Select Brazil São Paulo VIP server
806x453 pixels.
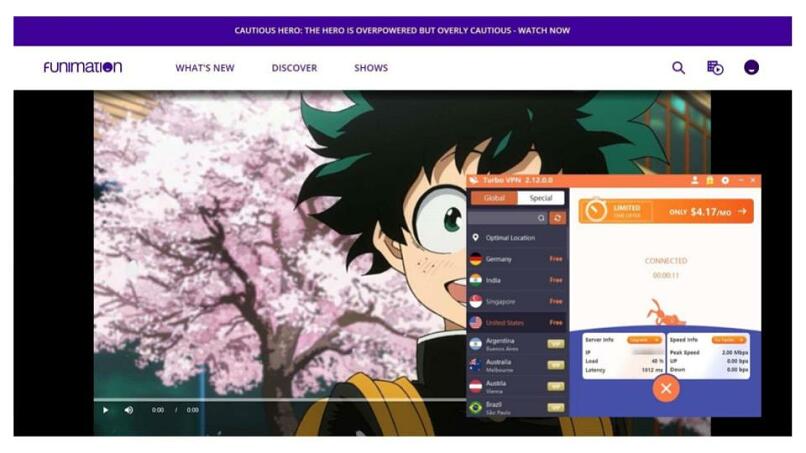[x=517, y=407]
